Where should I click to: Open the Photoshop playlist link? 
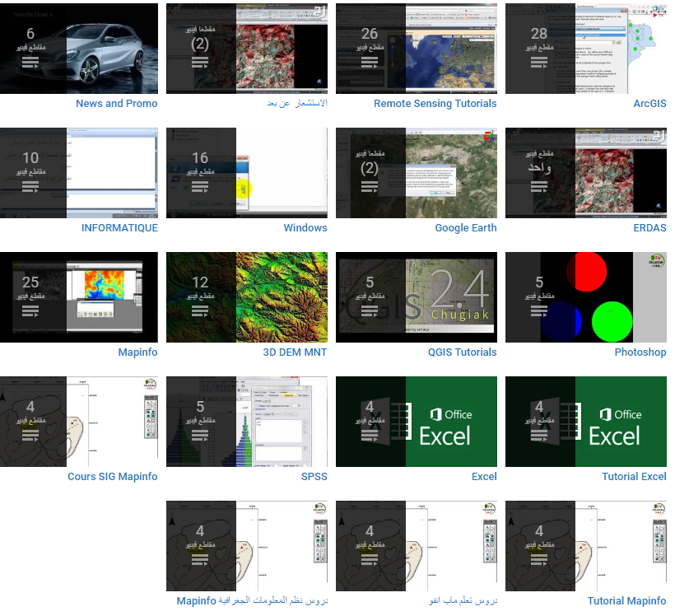click(x=640, y=352)
